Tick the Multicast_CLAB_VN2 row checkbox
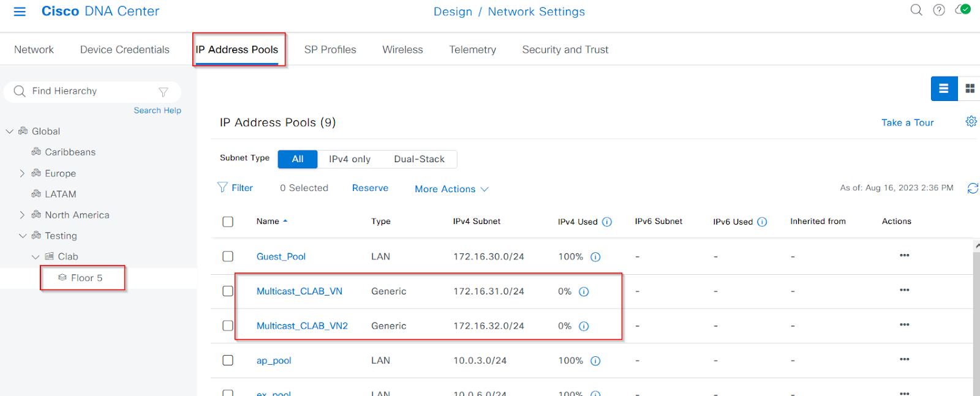Image resolution: width=980 pixels, height=396 pixels. point(228,326)
